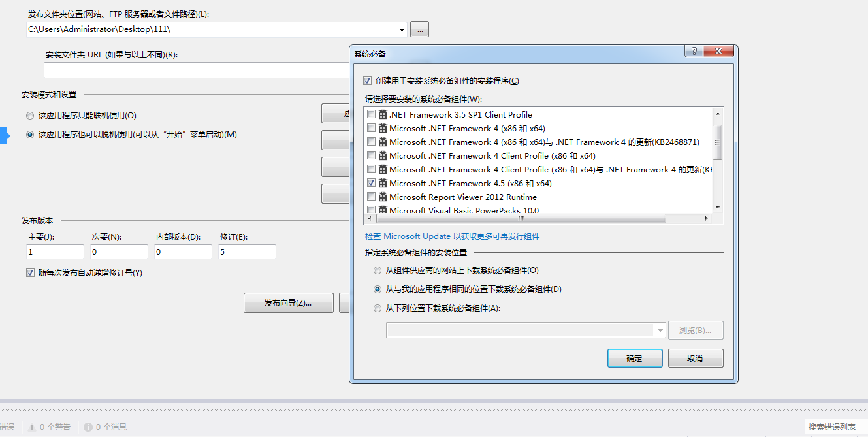Screen dimensions: 868x437
Task: Select row text .NET Framework 3.5 SP1 Client Profile
Action: coord(460,114)
